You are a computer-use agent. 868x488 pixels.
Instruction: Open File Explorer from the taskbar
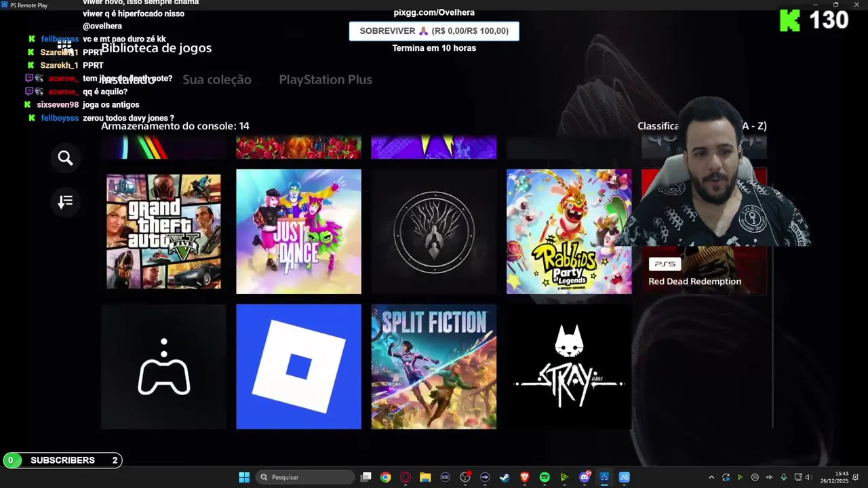pos(425,477)
